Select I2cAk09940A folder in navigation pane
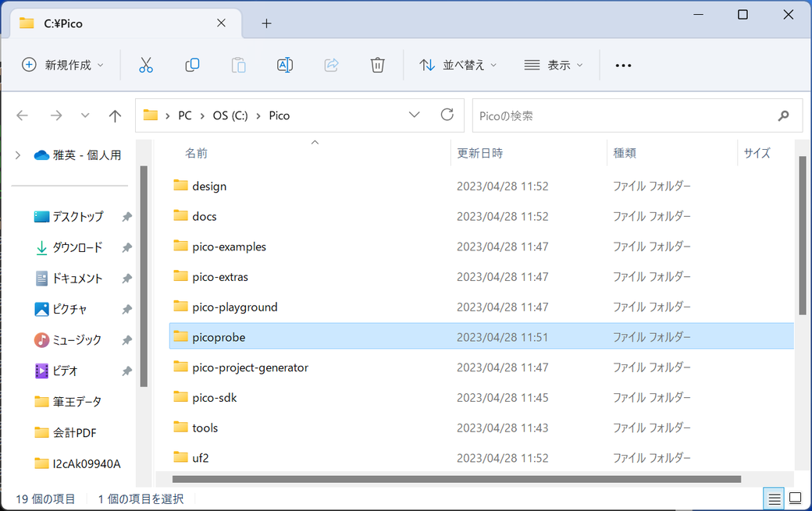This screenshot has width=812, height=511. point(87,464)
